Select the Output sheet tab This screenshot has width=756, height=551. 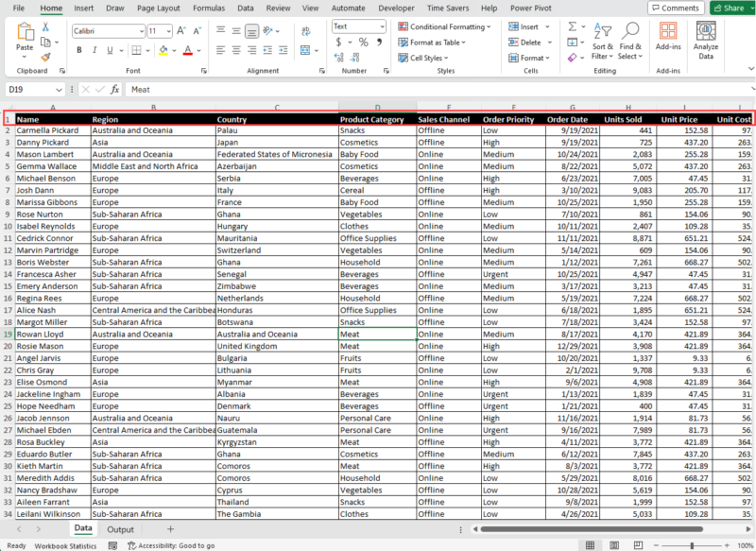click(120, 529)
